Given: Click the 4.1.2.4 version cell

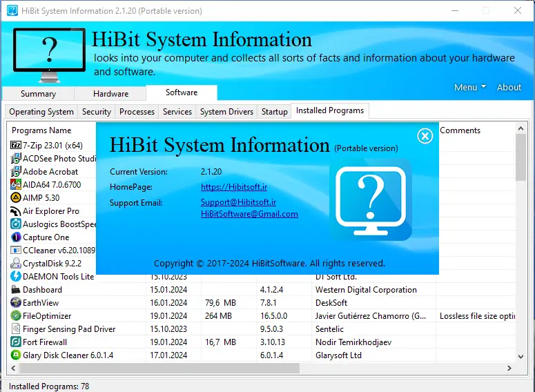Looking at the screenshot, I should [271, 290].
